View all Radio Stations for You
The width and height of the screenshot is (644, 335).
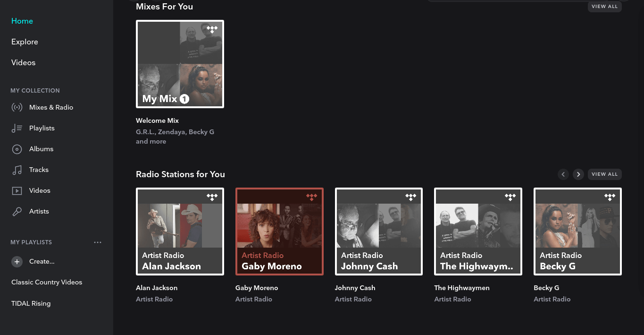[604, 174]
